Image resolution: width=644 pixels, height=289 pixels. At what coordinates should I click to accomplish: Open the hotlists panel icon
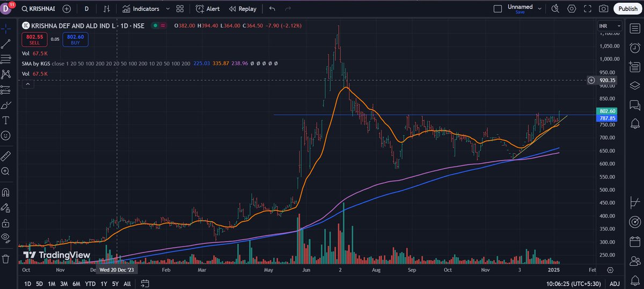(634, 67)
